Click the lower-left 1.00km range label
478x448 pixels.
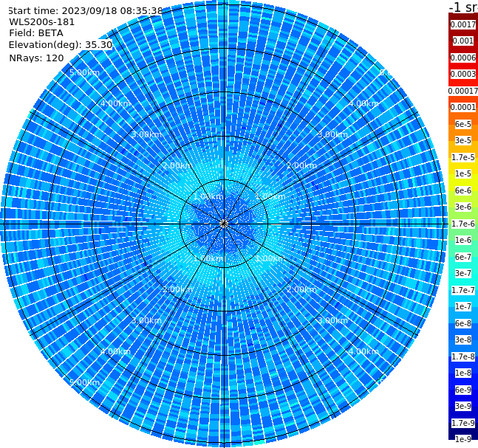209,258
